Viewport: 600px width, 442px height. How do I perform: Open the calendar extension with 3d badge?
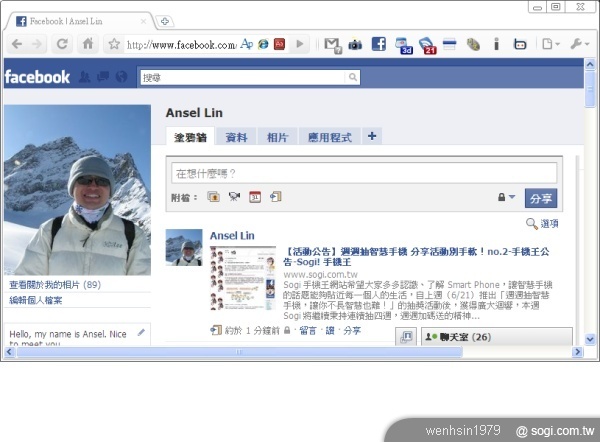click(x=404, y=46)
